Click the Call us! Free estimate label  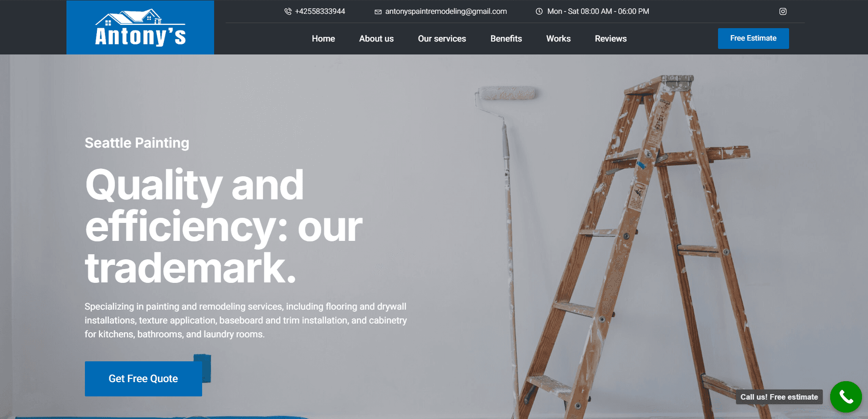tap(779, 397)
